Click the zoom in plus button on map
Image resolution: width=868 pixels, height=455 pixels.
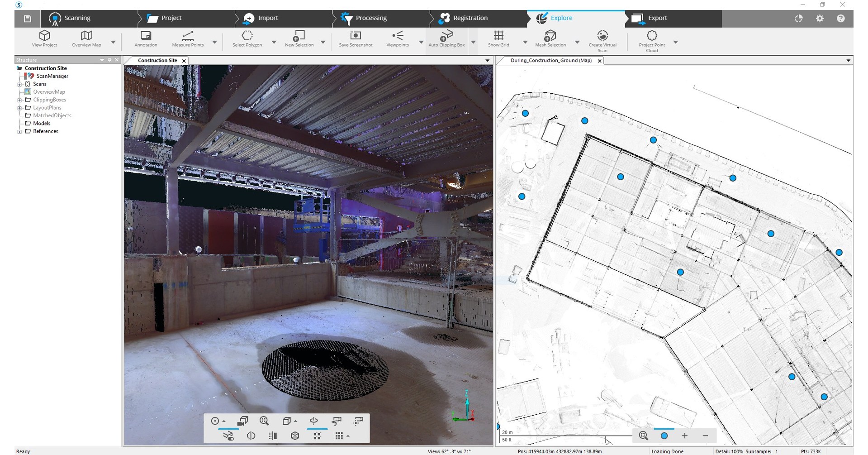pyautogui.click(x=685, y=436)
